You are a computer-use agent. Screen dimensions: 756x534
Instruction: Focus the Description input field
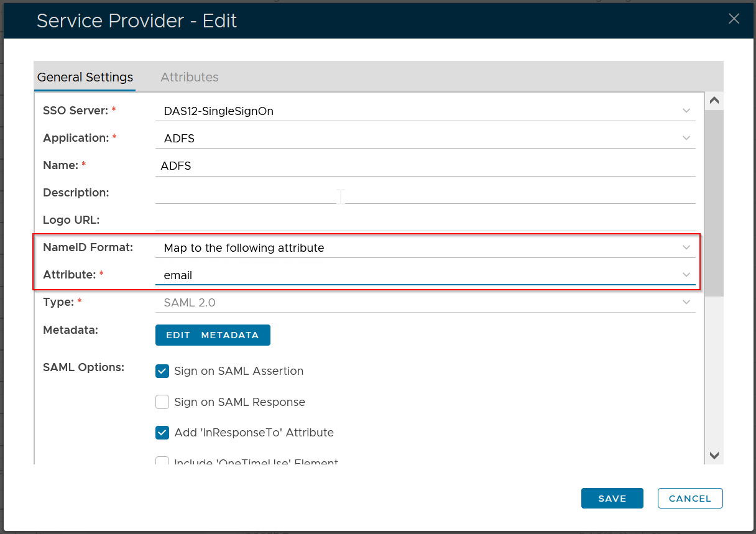click(x=425, y=193)
